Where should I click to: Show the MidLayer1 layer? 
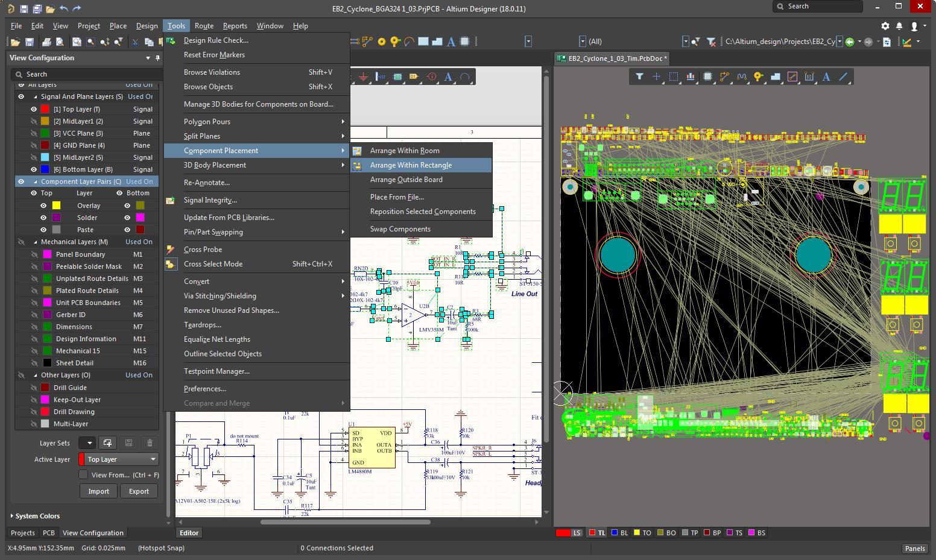pyautogui.click(x=34, y=121)
